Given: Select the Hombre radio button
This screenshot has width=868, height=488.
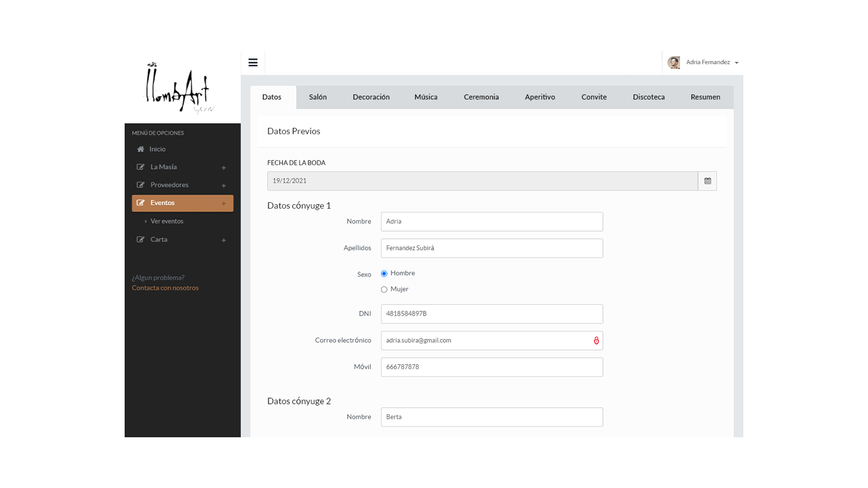Looking at the screenshot, I should click(384, 273).
